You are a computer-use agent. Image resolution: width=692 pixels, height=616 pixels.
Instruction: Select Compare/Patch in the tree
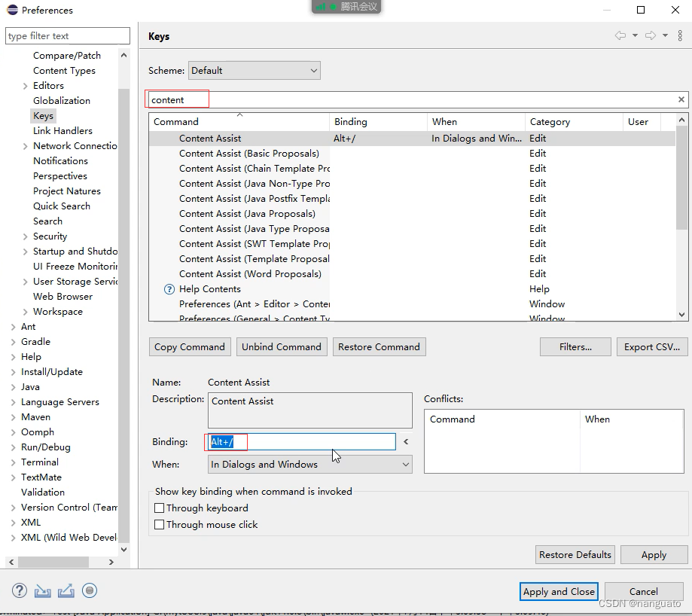point(67,56)
